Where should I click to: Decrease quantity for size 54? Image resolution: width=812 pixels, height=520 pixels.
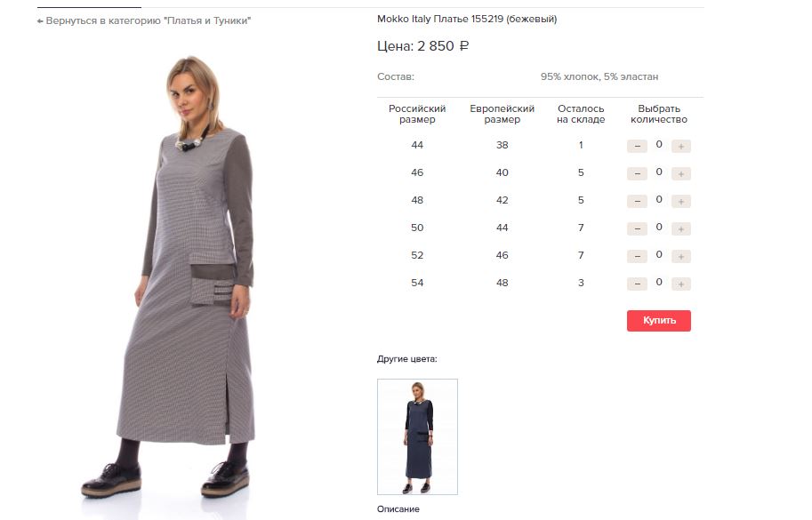(637, 284)
